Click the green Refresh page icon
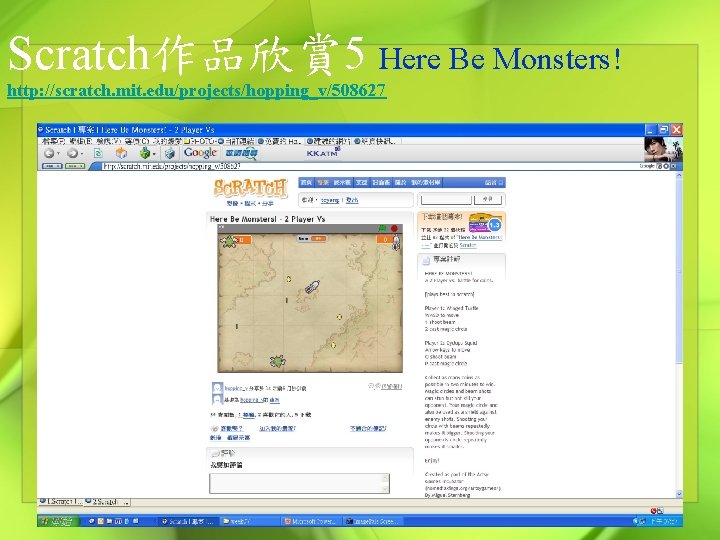The height and width of the screenshot is (540, 720). point(98,153)
